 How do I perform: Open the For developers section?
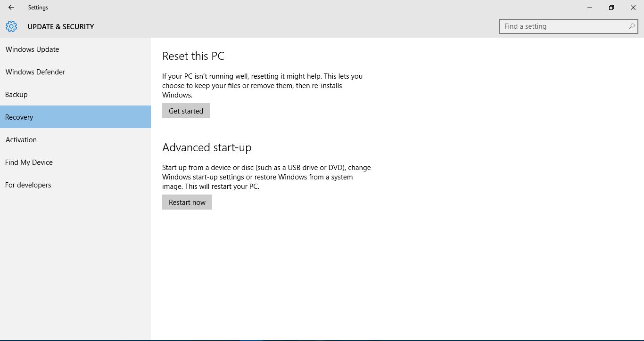[28, 185]
